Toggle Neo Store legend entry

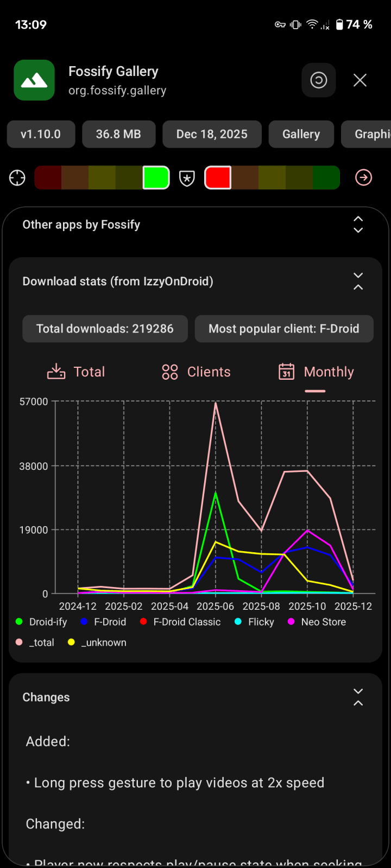pos(317,622)
